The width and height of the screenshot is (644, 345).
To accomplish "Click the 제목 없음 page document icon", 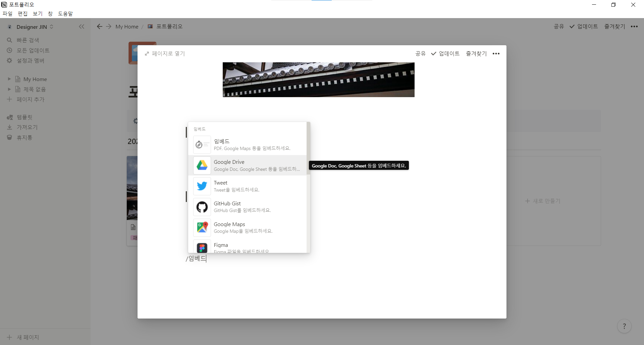I will tap(18, 89).
